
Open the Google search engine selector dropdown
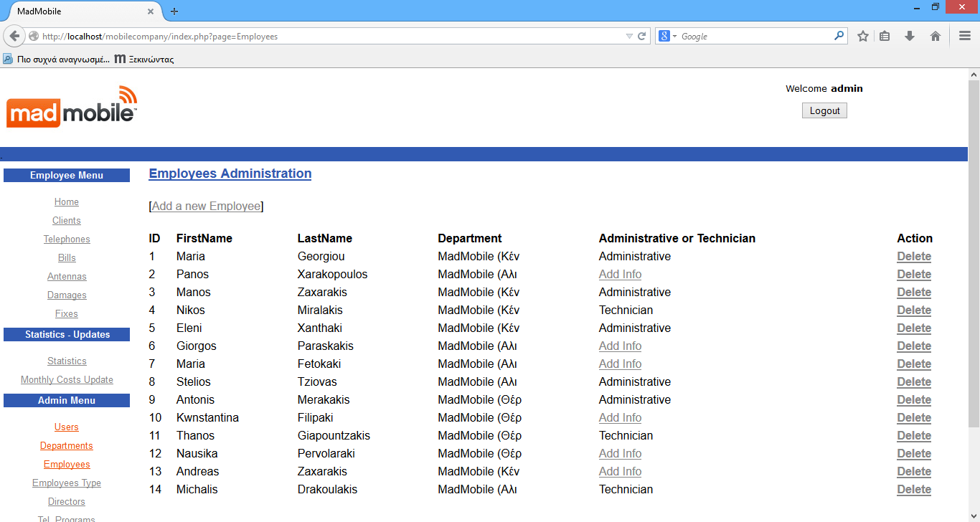[x=667, y=36]
